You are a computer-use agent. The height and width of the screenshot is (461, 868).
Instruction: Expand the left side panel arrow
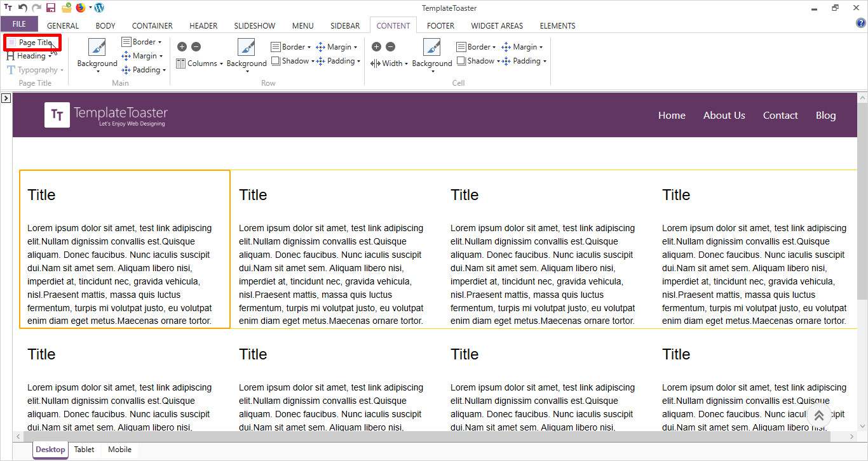[5, 98]
